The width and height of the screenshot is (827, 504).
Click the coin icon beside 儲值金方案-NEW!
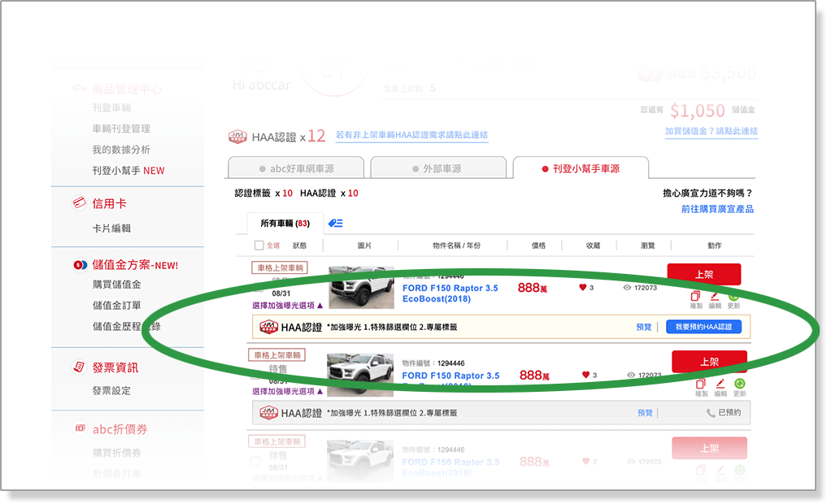(x=80, y=265)
